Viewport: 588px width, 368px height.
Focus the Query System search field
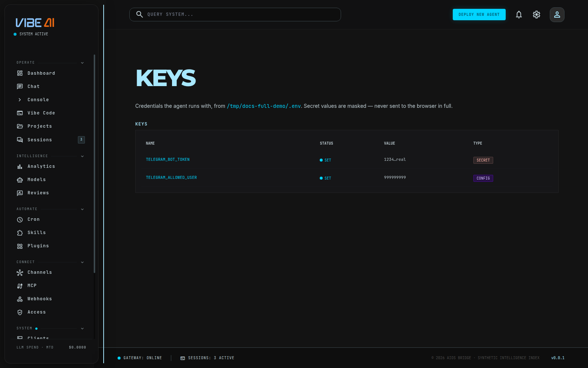[x=235, y=14]
